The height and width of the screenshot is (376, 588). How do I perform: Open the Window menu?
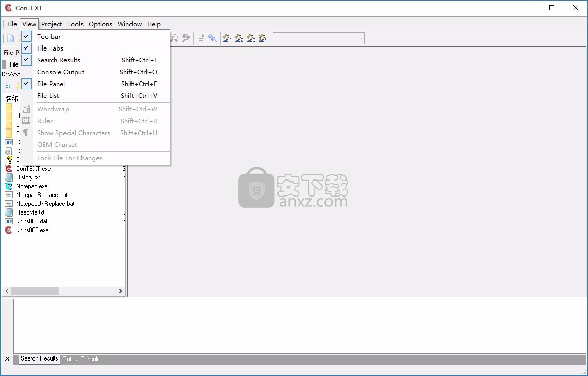click(x=130, y=24)
